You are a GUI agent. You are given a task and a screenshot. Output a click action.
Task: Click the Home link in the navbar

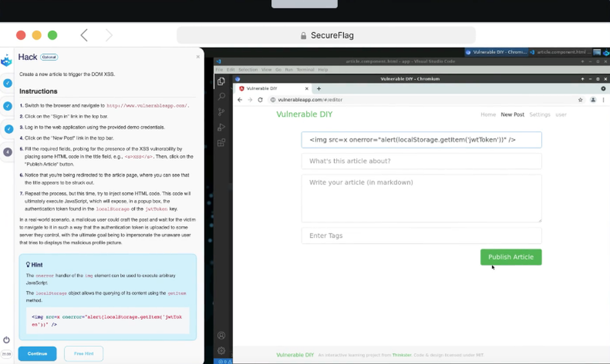pyautogui.click(x=488, y=115)
